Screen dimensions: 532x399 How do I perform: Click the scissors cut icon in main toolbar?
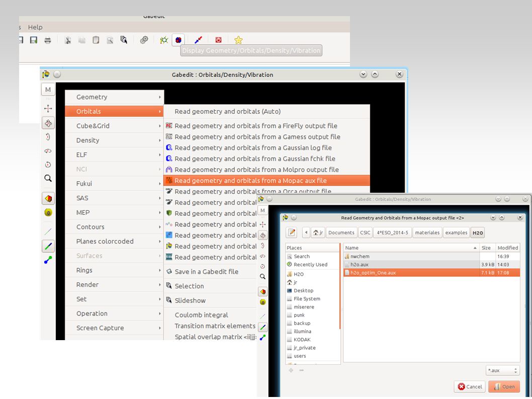point(68,40)
